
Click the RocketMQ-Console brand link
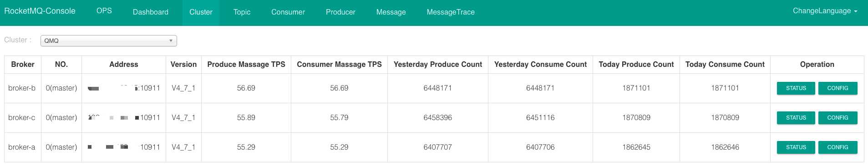[x=40, y=11]
